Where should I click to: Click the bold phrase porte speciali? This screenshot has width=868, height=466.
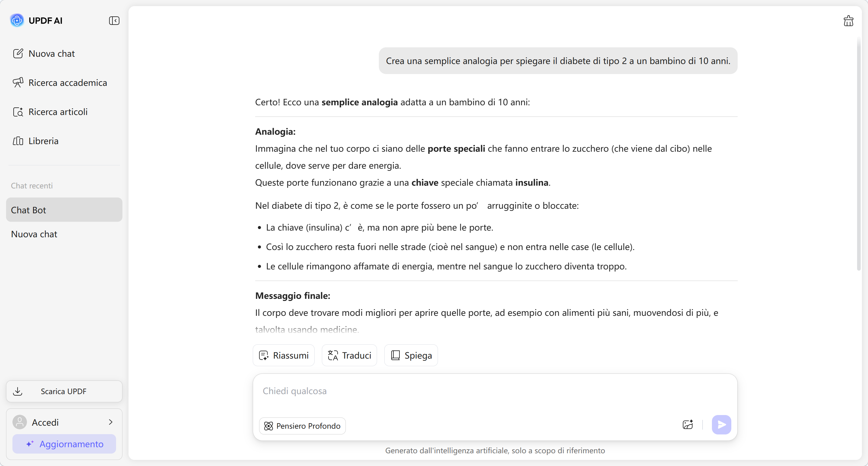[x=456, y=149]
